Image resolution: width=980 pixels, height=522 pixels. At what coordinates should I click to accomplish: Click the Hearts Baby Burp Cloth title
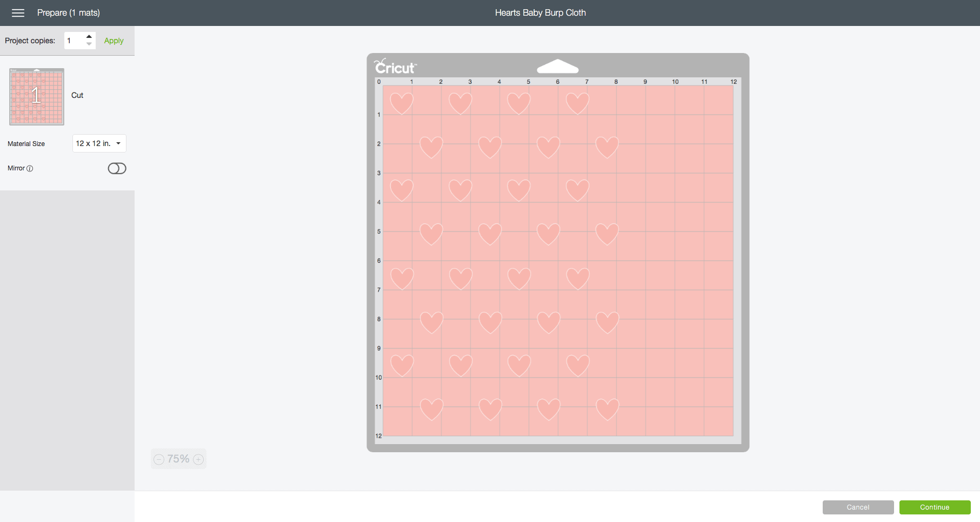point(540,13)
